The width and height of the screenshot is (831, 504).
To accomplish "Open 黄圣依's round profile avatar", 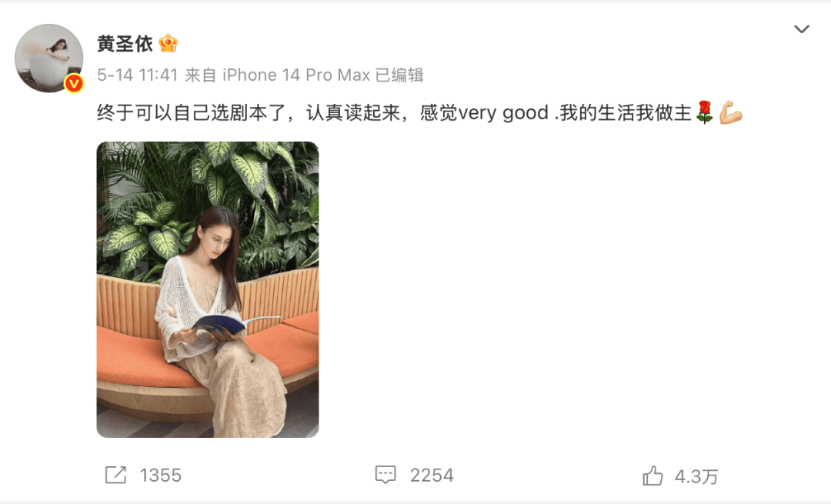I will click(48, 58).
